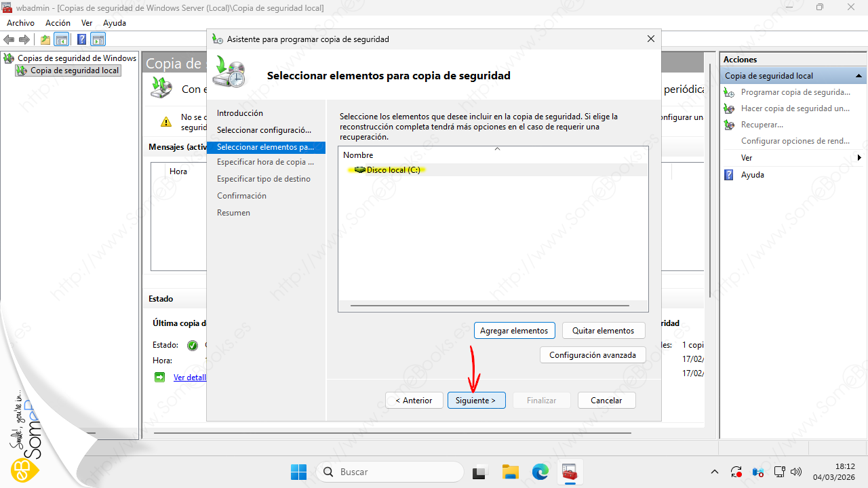Open the Edge browser from the taskbar
868x488 pixels.
click(x=540, y=472)
